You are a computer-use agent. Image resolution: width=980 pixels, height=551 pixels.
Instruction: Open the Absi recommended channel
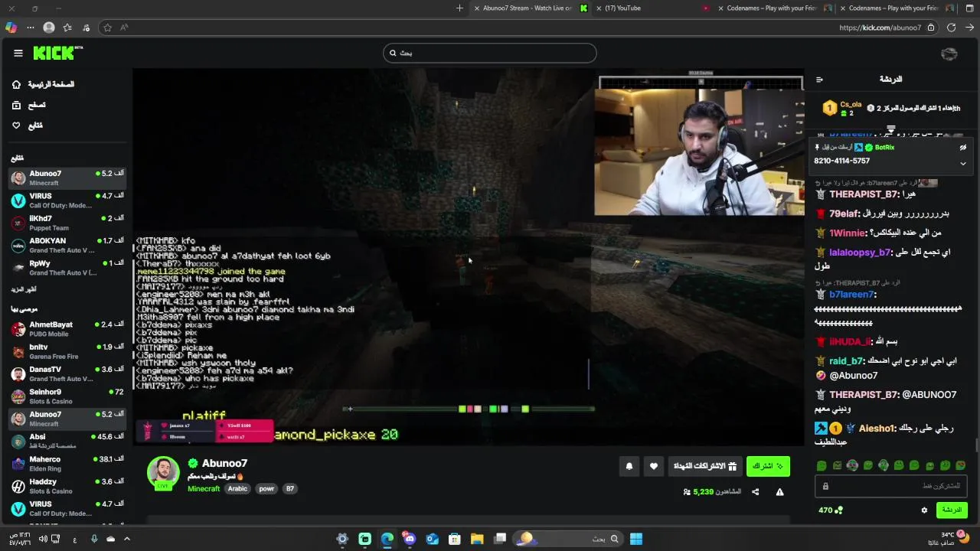pyautogui.click(x=67, y=441)
